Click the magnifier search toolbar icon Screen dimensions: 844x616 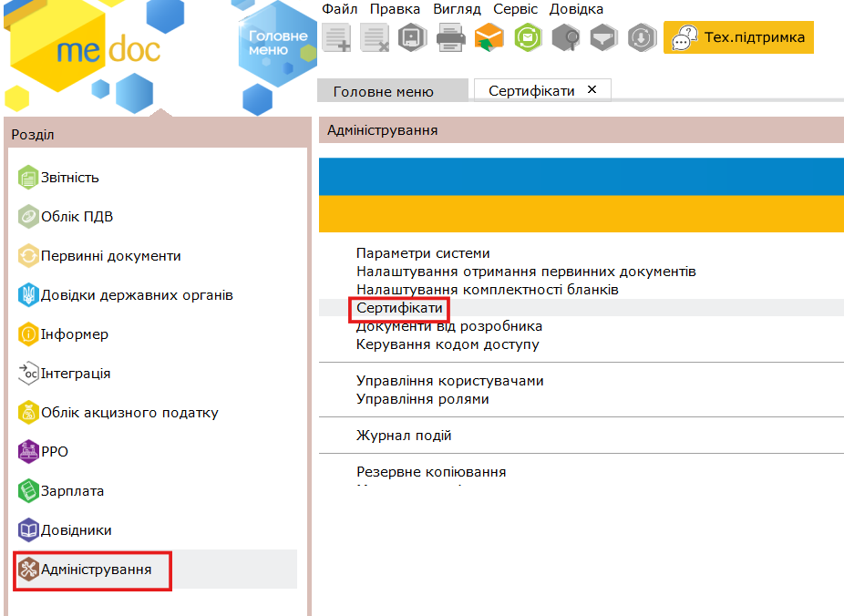pos(566,38)
